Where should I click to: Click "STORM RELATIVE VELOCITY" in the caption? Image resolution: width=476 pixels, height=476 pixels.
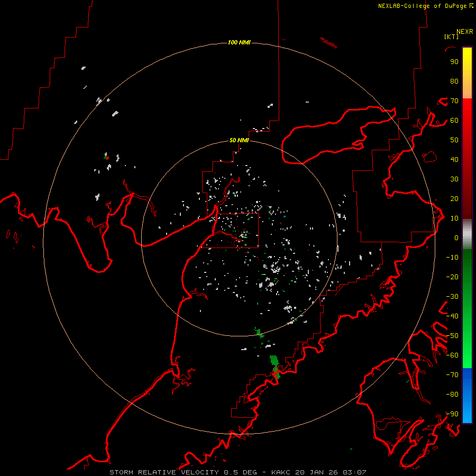[164, 472]
